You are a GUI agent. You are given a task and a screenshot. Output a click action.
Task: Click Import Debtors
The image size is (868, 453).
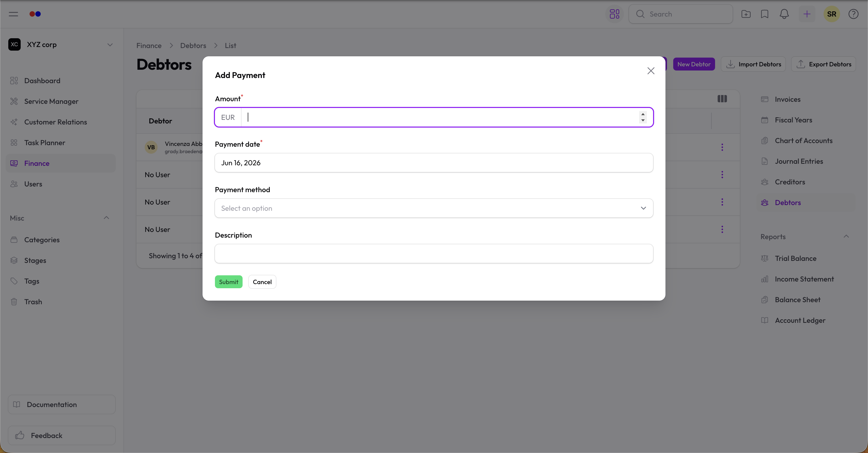point(753,64)
